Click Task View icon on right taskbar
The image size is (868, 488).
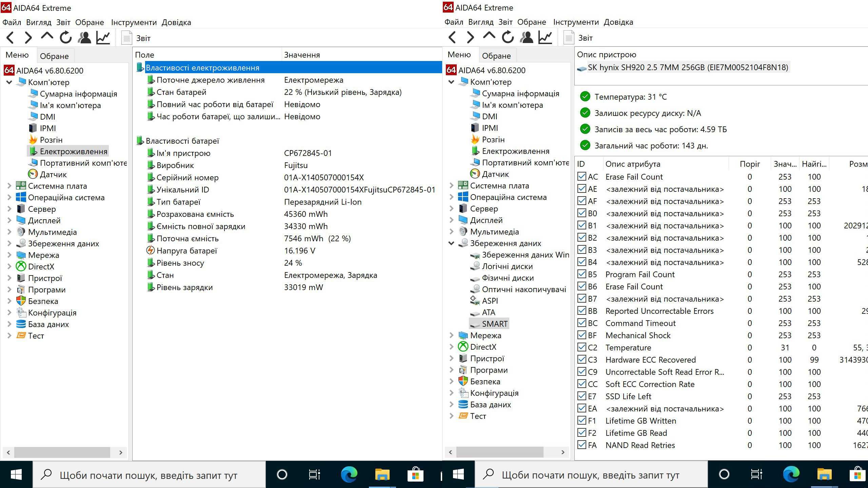coord(756,474)
